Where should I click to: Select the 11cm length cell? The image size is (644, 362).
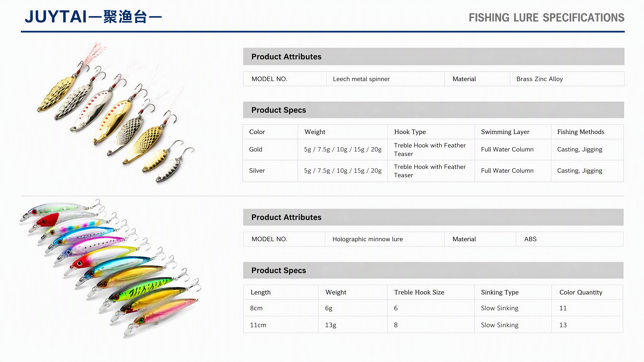(281, 325)
